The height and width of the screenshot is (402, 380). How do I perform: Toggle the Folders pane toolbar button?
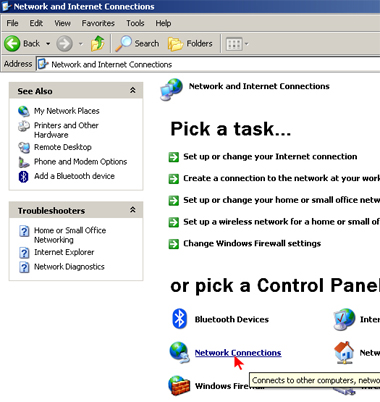click(190, 44)
